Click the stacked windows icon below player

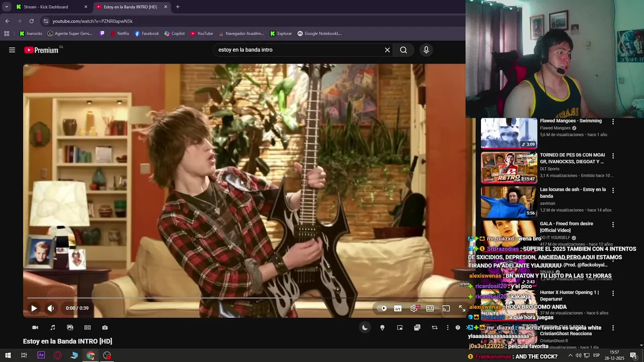tap(417, 327)
